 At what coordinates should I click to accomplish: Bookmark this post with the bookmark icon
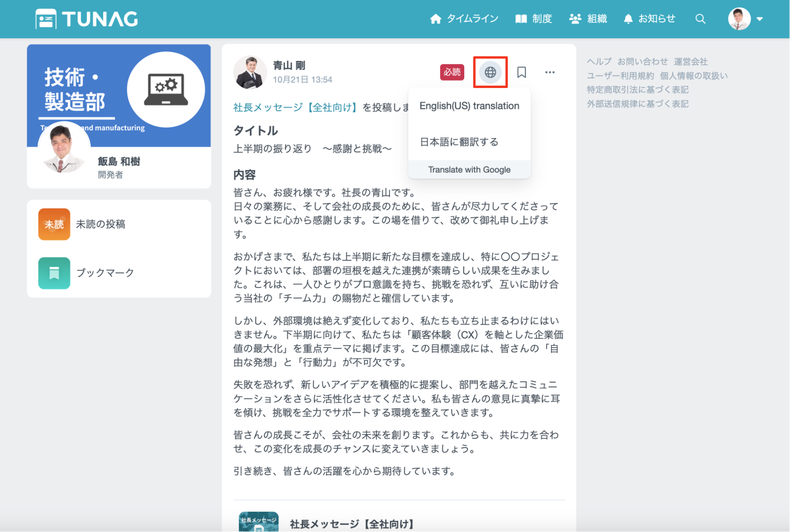click(x=521, y=72)
